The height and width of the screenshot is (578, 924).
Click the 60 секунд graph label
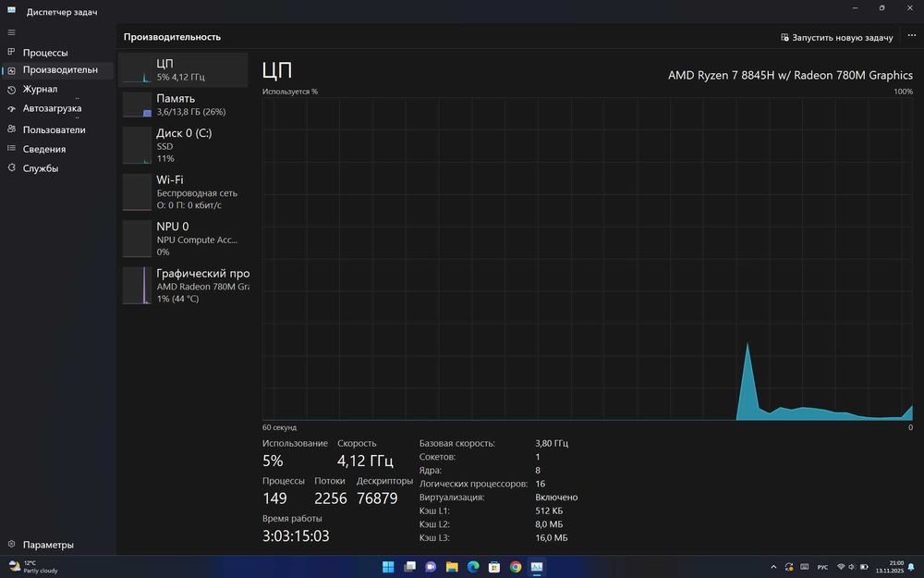click(x=279, y=427)
